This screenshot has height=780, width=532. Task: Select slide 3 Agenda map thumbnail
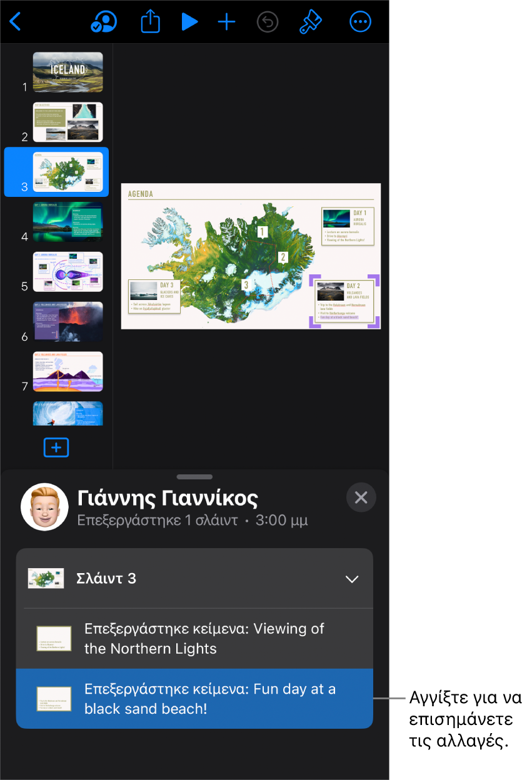[68, 172]
